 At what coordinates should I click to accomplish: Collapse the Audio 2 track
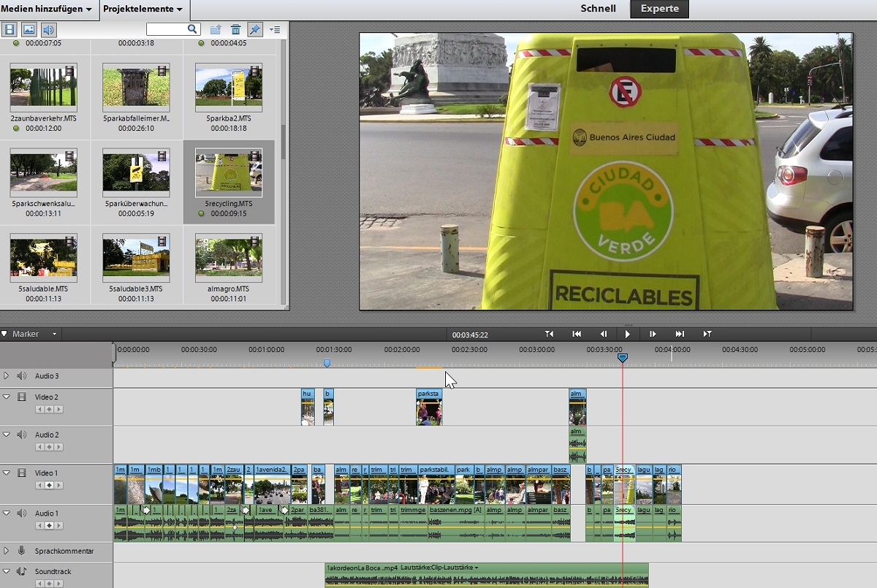(7, 435)
